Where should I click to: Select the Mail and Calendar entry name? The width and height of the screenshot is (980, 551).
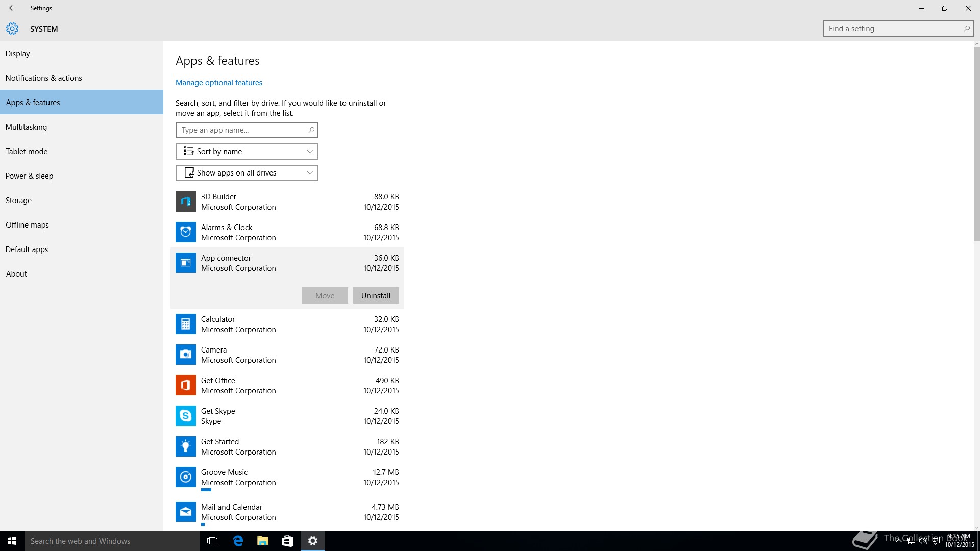click(232, 507)
